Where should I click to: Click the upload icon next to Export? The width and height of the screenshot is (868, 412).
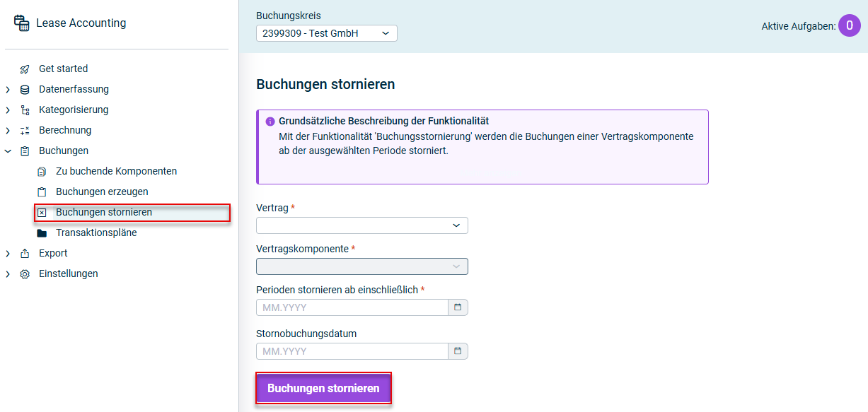pos(25,254)
